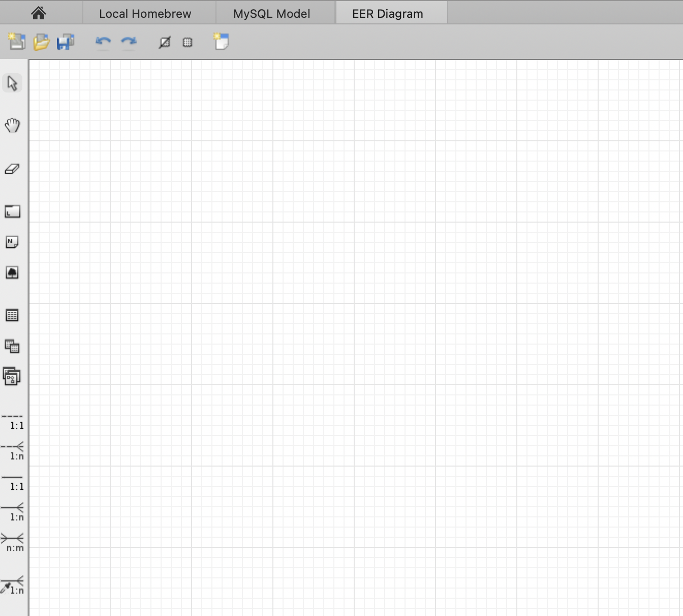This screenshot has width=683, height=616.
Task: Switch to the MySQL Model tab
Action: click(271, 14)
